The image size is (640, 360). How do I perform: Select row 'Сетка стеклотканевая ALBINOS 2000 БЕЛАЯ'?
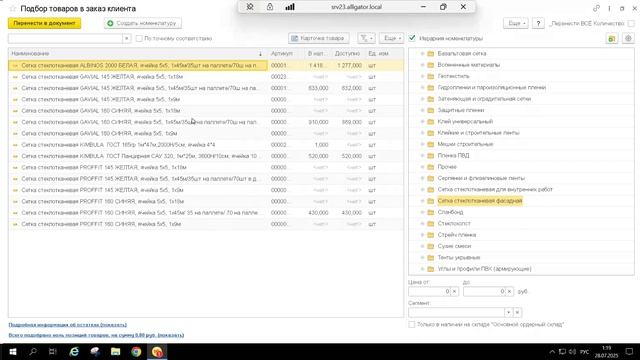(206, 65)
